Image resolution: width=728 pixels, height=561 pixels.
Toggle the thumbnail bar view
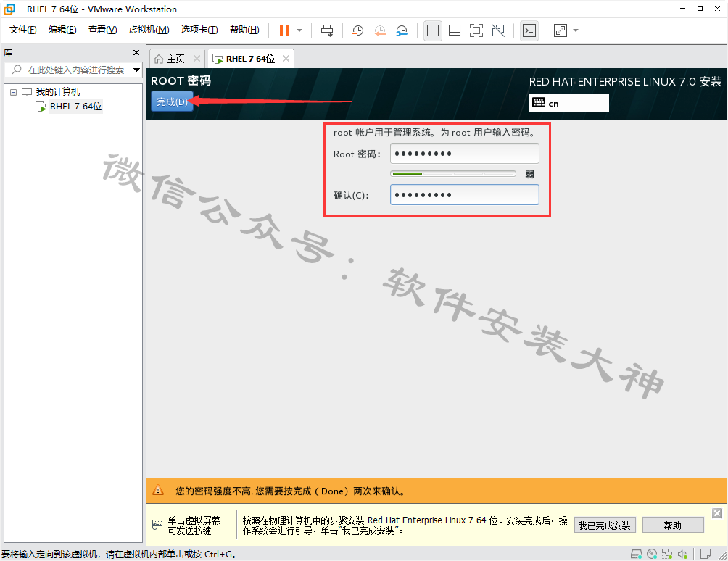pos(455,30)
